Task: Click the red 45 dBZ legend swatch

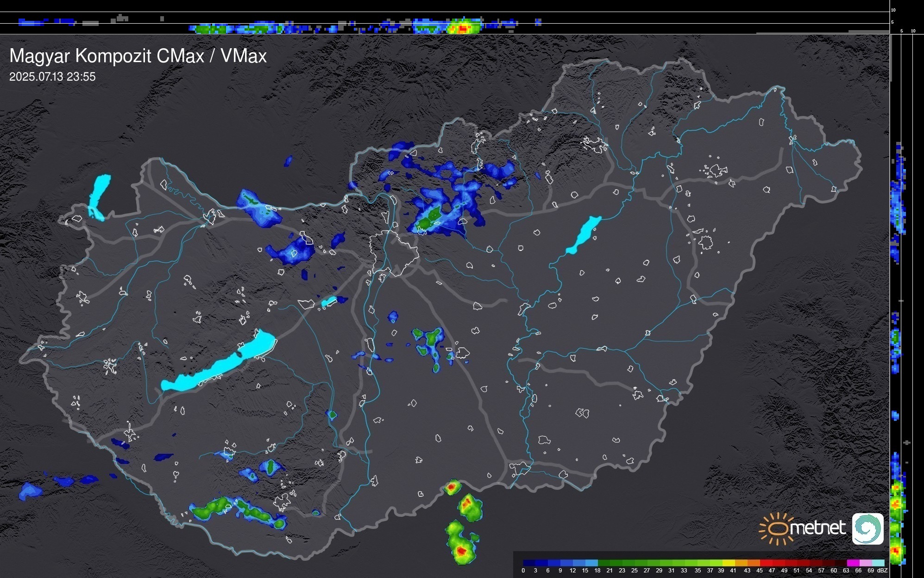Action: tap(766, 563)
